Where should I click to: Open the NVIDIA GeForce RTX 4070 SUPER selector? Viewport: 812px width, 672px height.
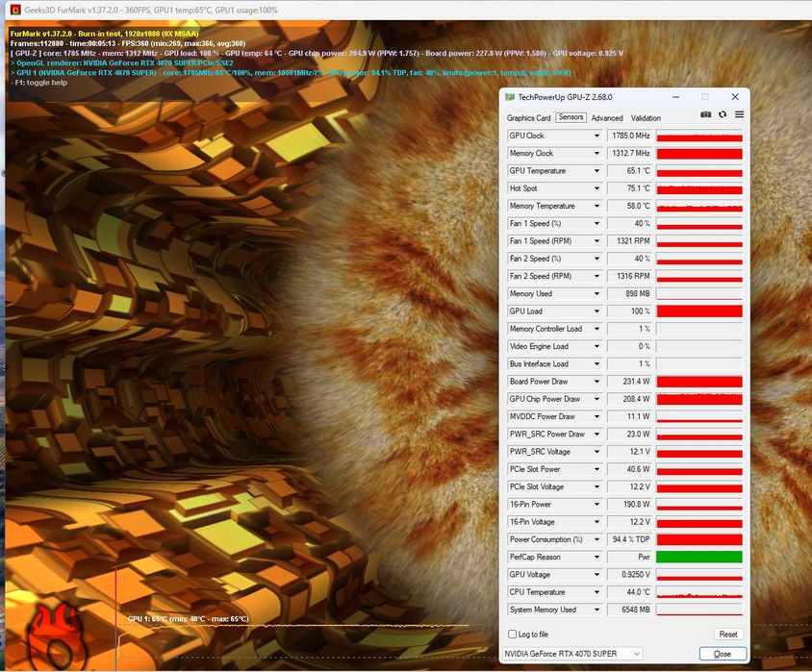tap(572, 654)
